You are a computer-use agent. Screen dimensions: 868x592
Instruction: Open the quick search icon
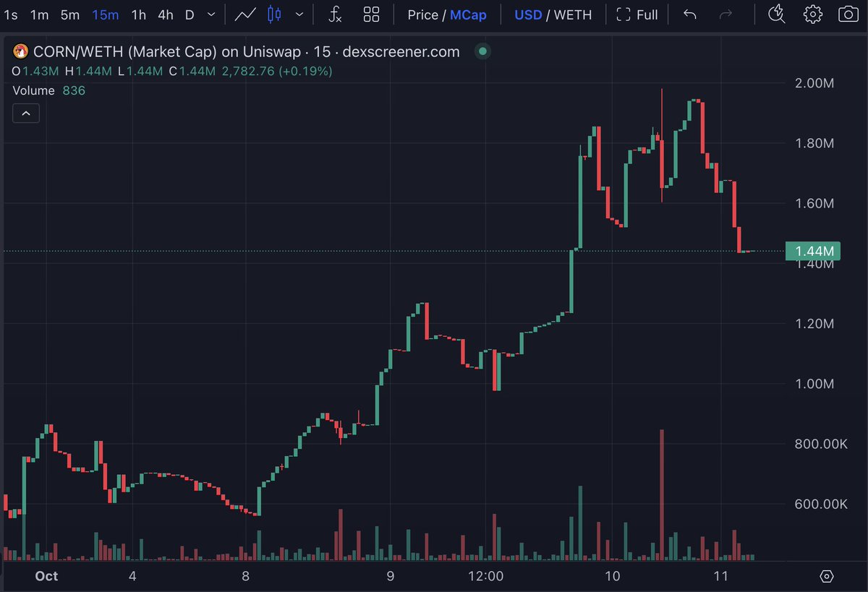tap(776, 14)
